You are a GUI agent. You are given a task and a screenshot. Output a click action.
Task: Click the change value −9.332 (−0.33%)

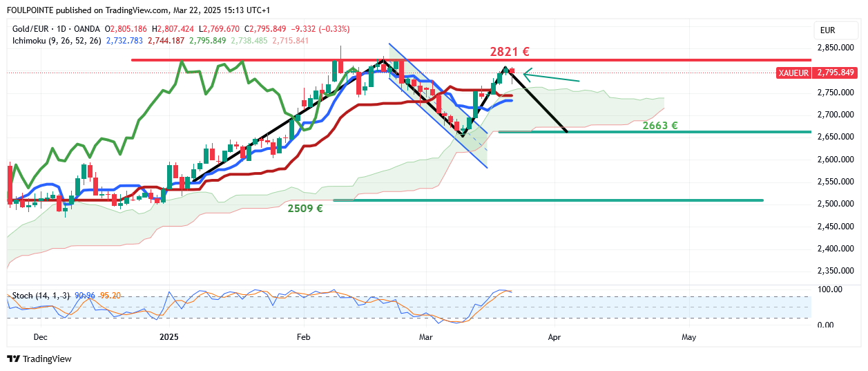click(x=320, y=29)
